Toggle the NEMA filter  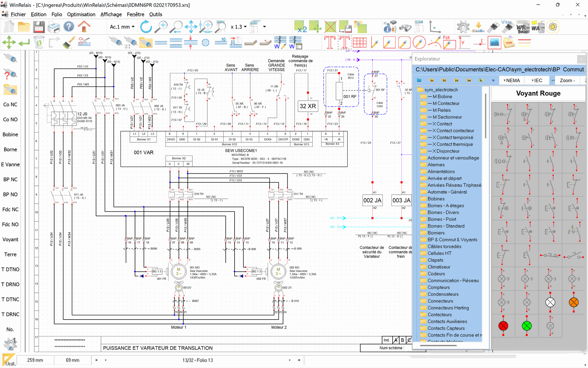point(511,80)
